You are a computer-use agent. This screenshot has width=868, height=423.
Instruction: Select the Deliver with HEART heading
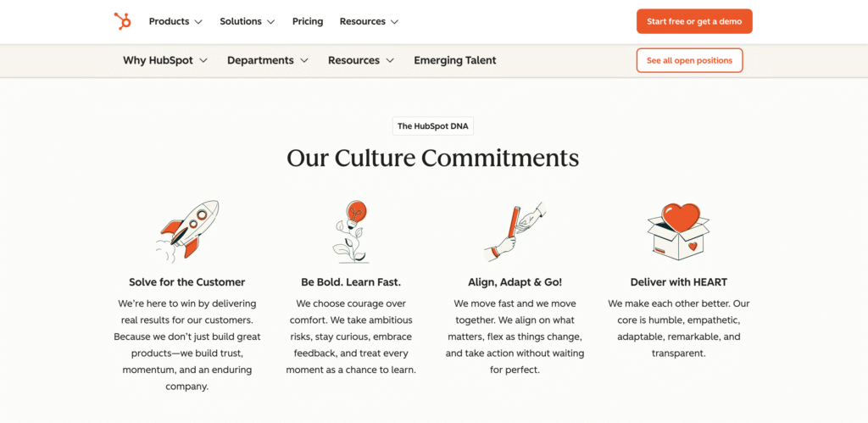click(679, 281)
